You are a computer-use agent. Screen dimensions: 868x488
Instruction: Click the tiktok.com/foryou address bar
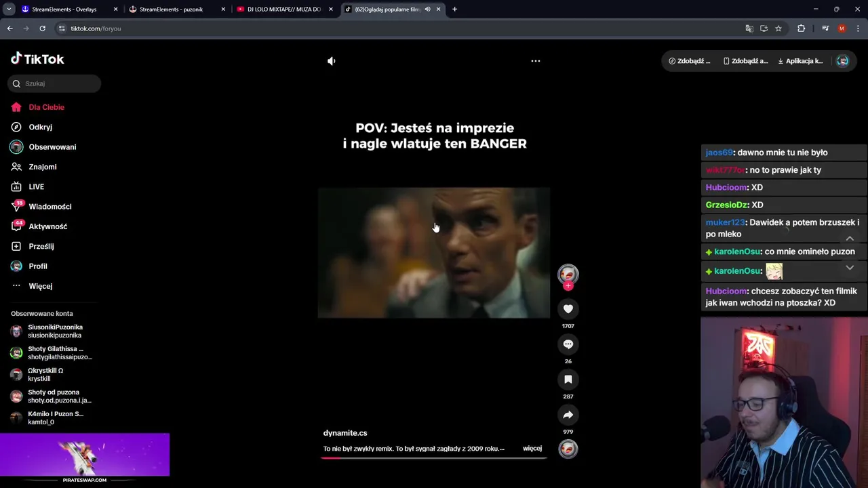click(x=96, y=28)
